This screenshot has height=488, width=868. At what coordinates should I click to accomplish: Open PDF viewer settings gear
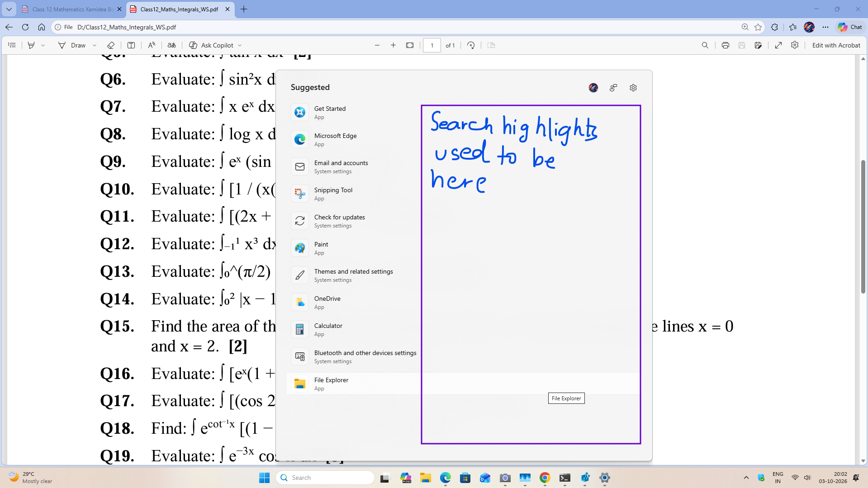click(795, 45)
